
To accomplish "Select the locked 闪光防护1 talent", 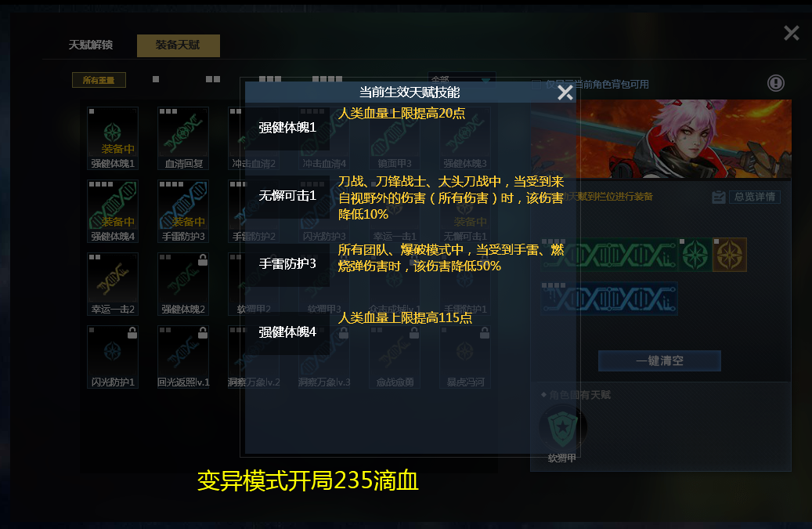I will click(x=113, y=357).
